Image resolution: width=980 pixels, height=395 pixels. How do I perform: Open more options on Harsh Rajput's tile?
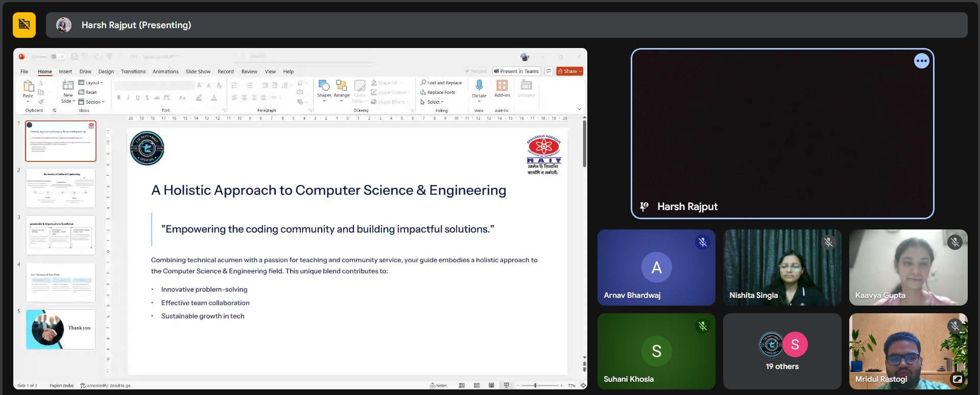coord(921,61)
